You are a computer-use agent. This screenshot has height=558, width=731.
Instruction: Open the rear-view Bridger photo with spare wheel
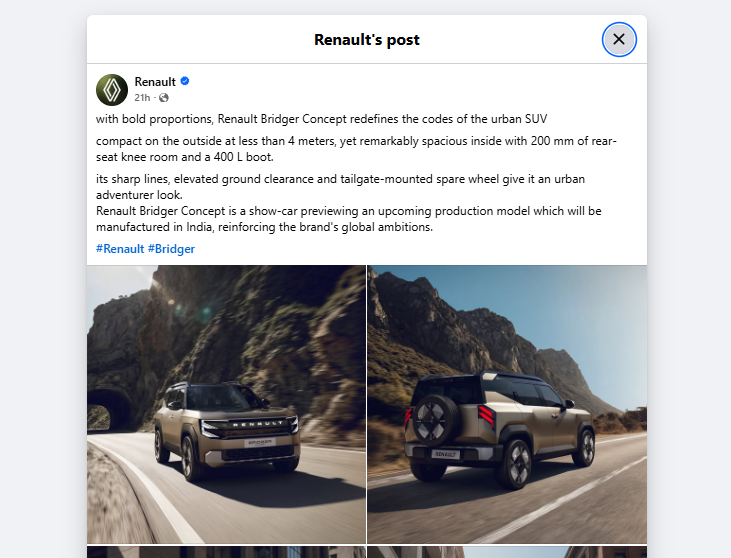tap(507, 404)
